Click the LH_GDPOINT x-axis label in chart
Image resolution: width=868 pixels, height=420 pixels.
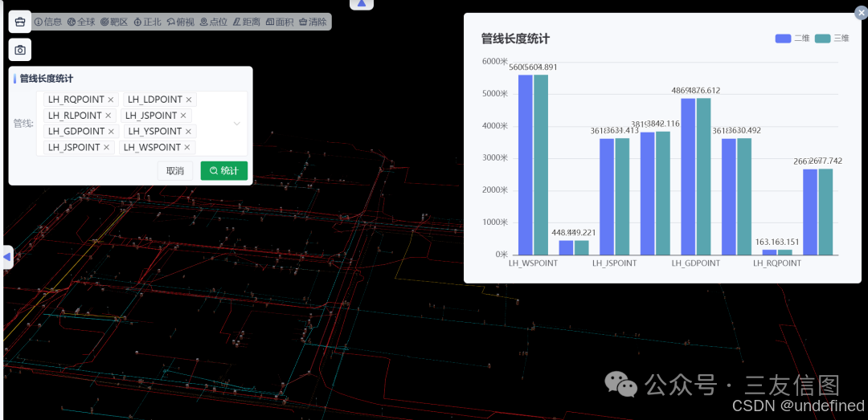click(696, 263)
